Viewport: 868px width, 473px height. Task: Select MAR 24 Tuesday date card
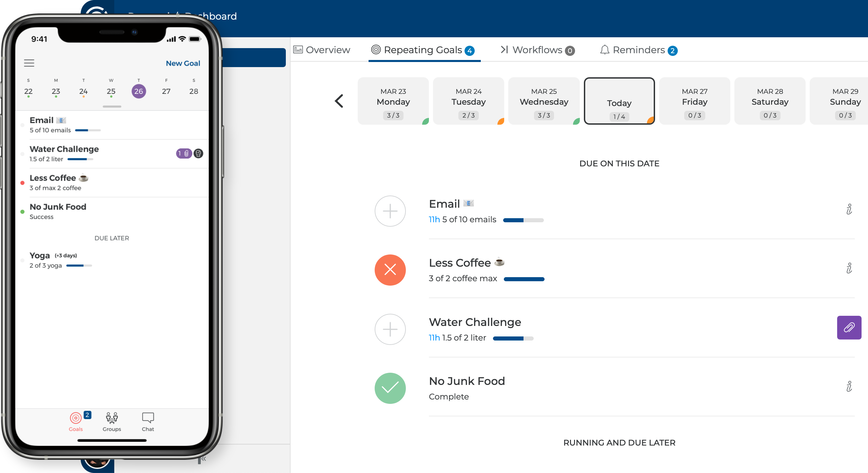pos(468,101)
